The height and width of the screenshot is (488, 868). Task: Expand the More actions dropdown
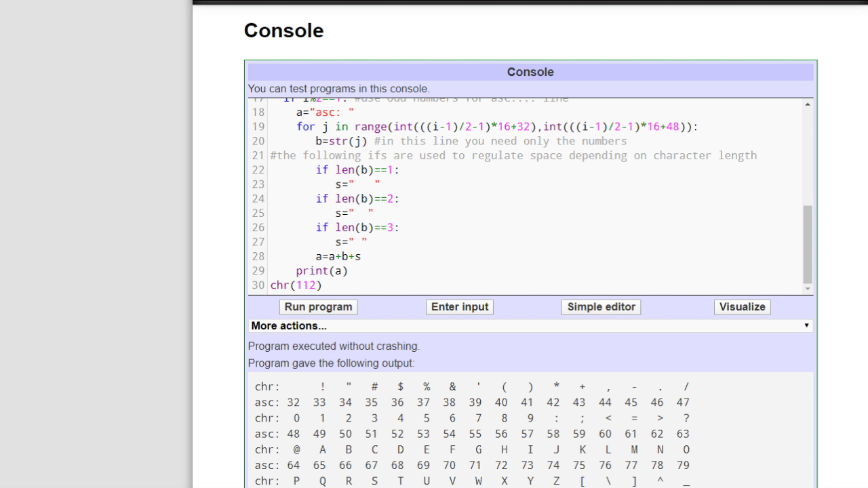pyautogui.click(x=530, y=326)
